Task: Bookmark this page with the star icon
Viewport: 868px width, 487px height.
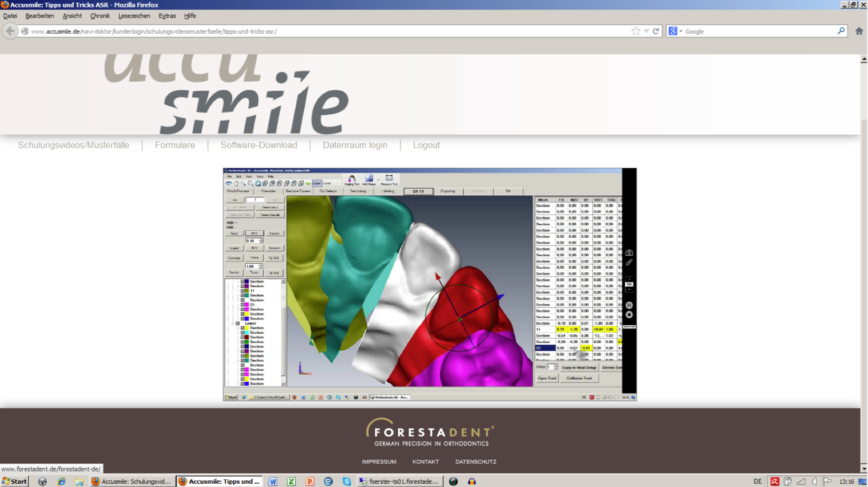Action: [x=636, y=31]
